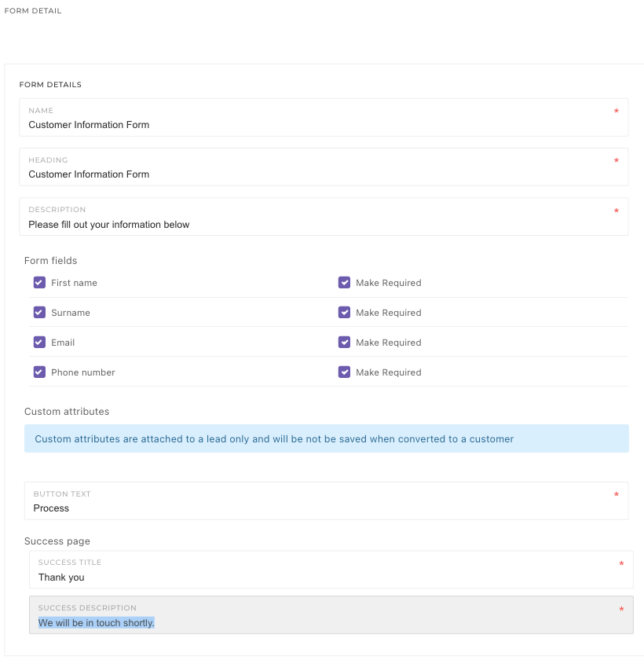Screen dimensions: 644x671
Task: Click into the Name input field
Action: click(314, 124)
